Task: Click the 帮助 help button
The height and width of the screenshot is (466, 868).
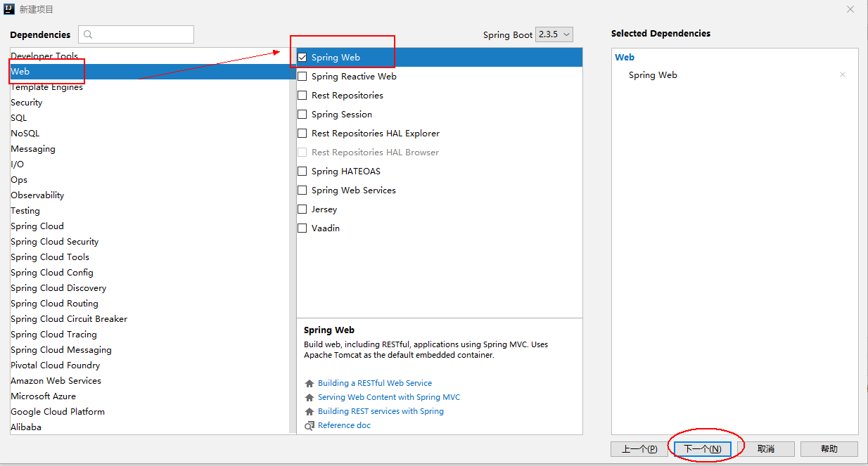Action: pos(829,449)
